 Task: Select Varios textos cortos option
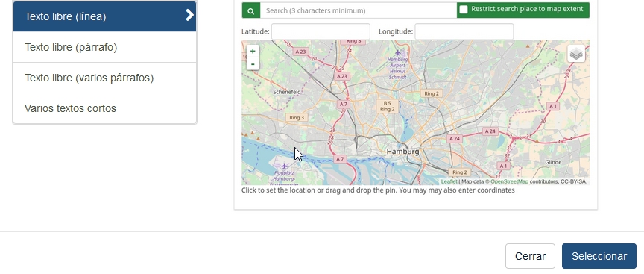pyautogui.click(x=105, y=108)
